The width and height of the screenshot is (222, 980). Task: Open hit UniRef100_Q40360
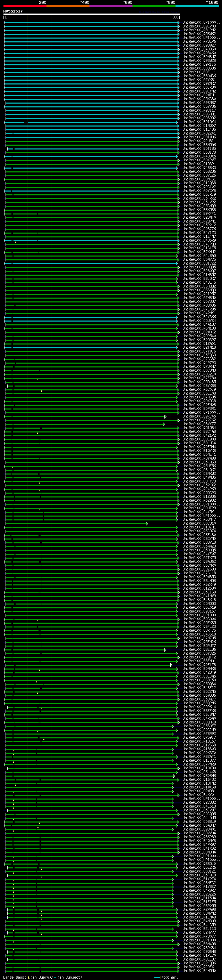tap(199, 49)
